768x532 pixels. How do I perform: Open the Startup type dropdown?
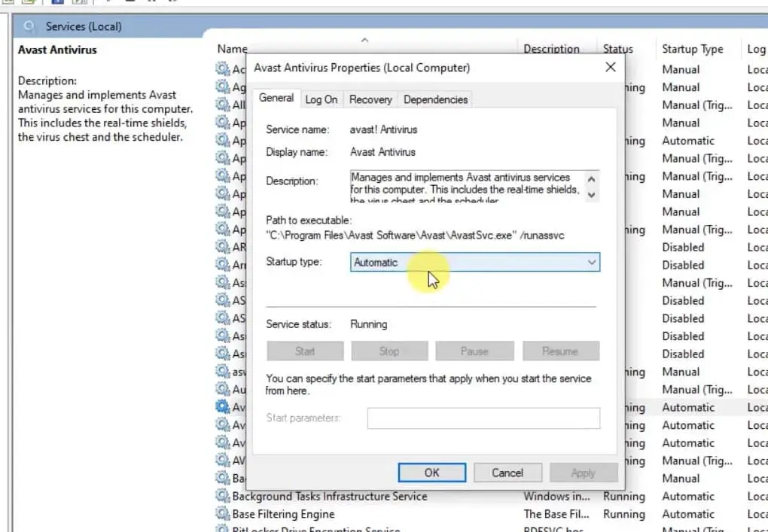[475, 263]
